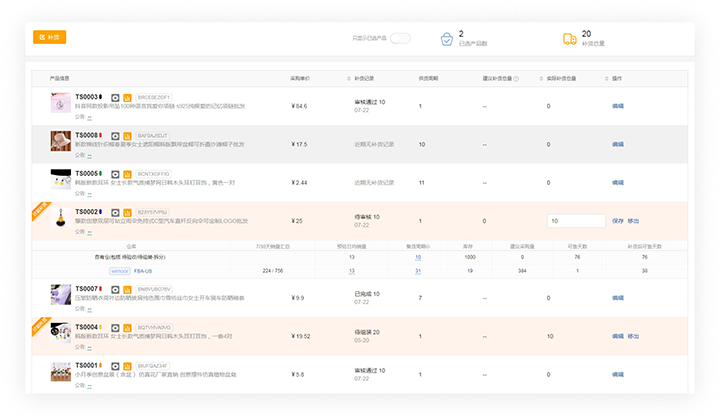The height and width of the screenshot is (416, 720).
Task: Click the orange delivery truck icon
Action: (x=569, y=39)
